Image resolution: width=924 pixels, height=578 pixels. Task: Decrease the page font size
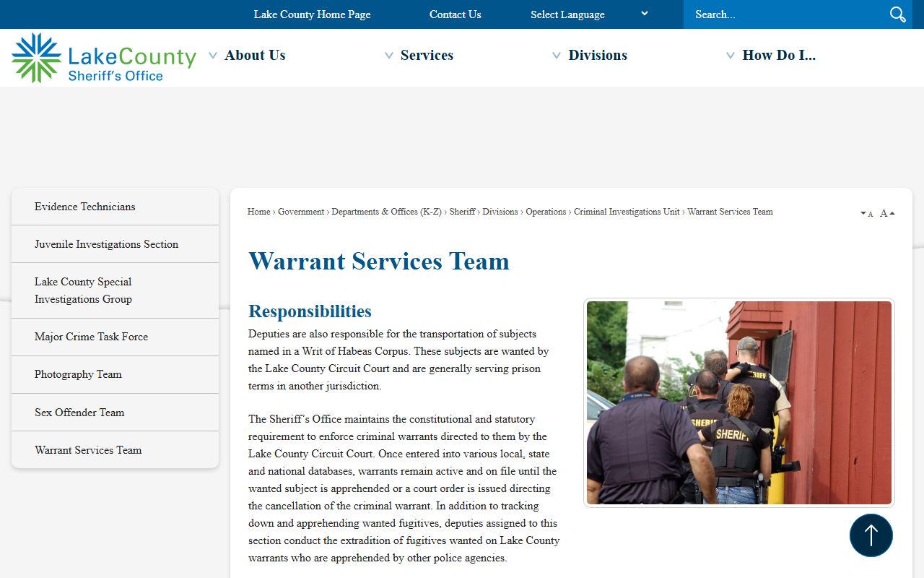coord(866,214)
